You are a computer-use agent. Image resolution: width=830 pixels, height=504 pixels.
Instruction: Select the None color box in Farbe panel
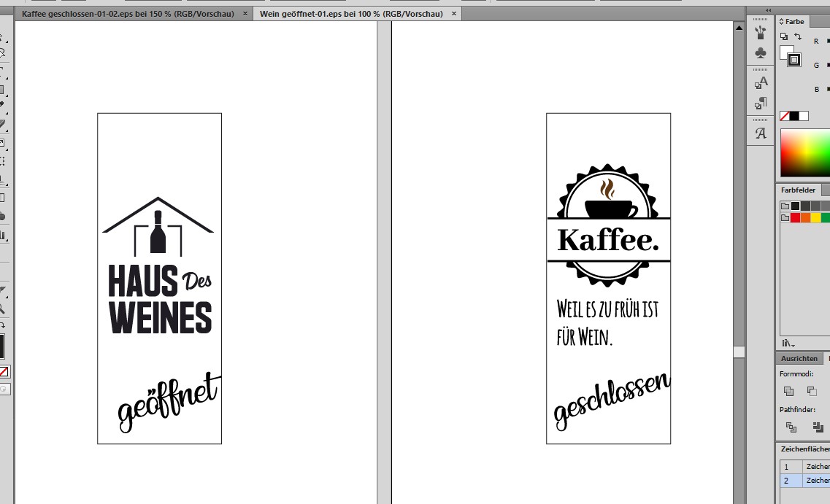point(785,116)
